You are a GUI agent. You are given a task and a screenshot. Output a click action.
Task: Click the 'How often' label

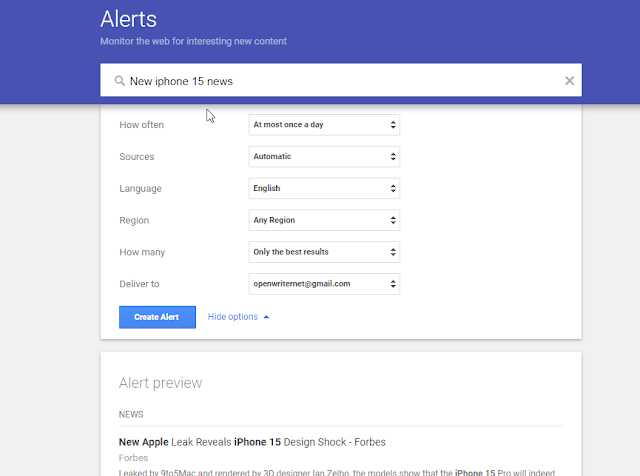tap(142, 125)
